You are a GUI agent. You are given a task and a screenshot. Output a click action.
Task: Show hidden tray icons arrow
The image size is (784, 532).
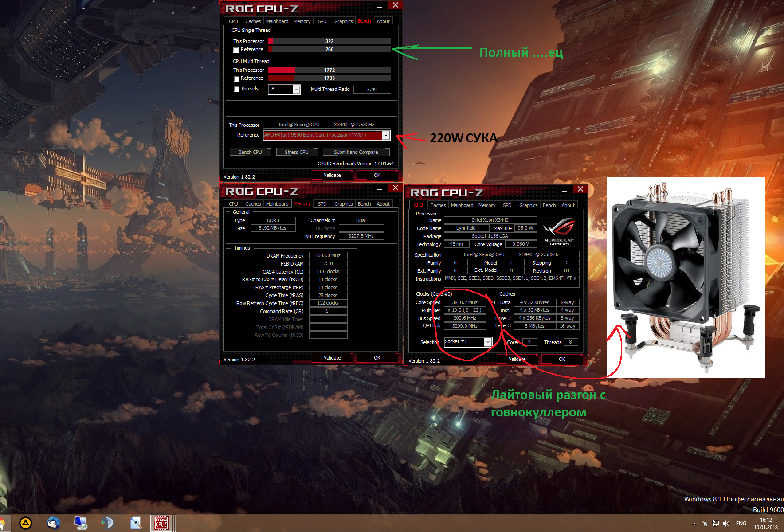click(694, 524)
